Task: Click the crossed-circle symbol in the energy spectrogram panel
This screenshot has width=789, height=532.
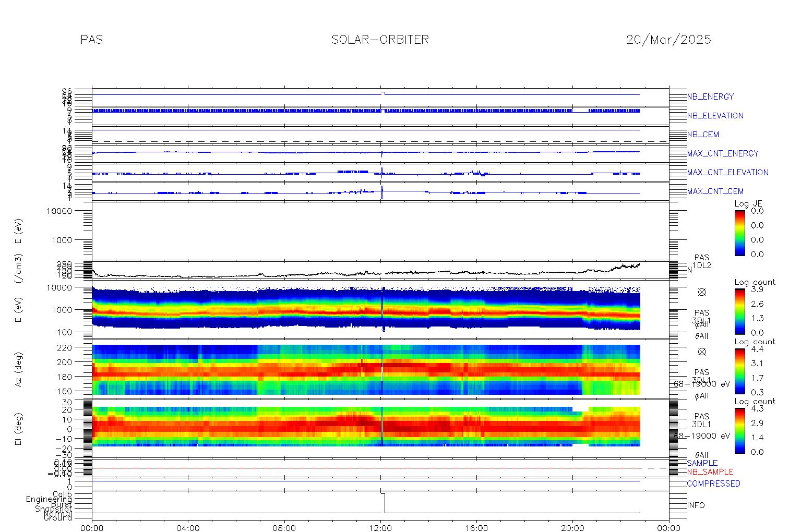Action: point(702,292)
